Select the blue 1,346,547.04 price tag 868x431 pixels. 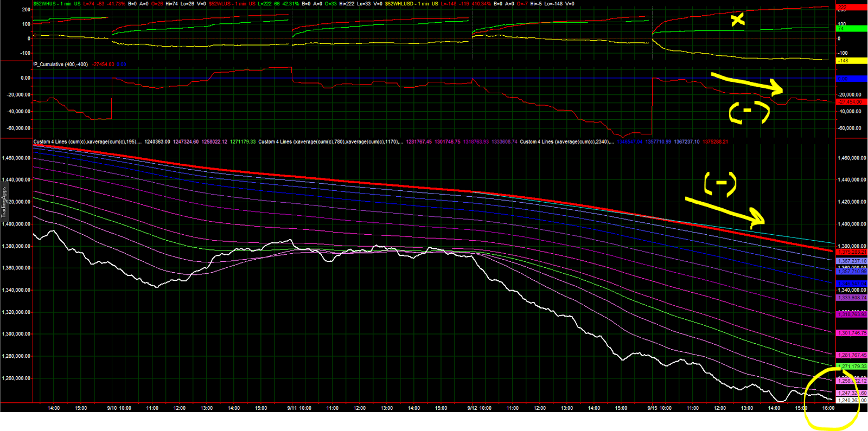pyautogui.click(x=852, y=284)
